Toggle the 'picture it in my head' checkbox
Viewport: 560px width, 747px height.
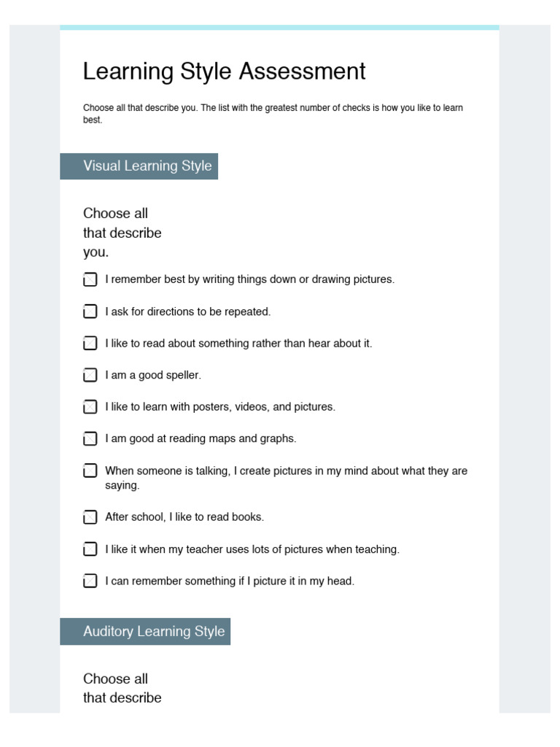90,581
